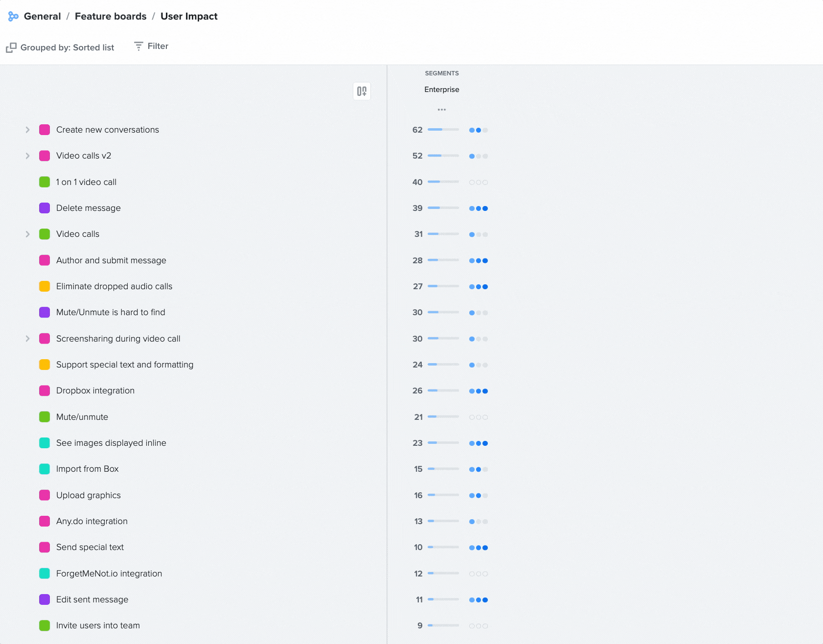Toggle importance dots for 1 on 1 video call
The width and height of the screenshot is (823, 644).
click(479, 182)
